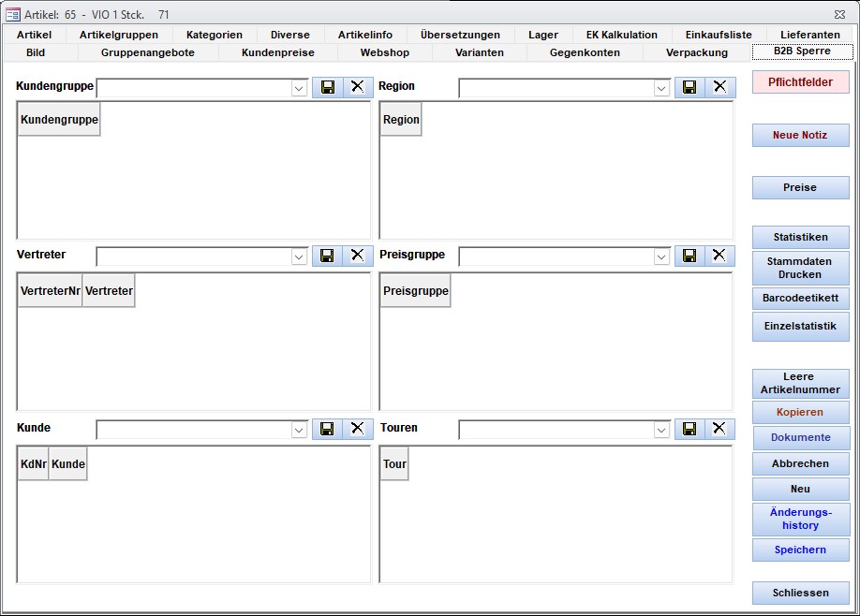Expand the Touren combo box arrow

(x=661, y=430)
